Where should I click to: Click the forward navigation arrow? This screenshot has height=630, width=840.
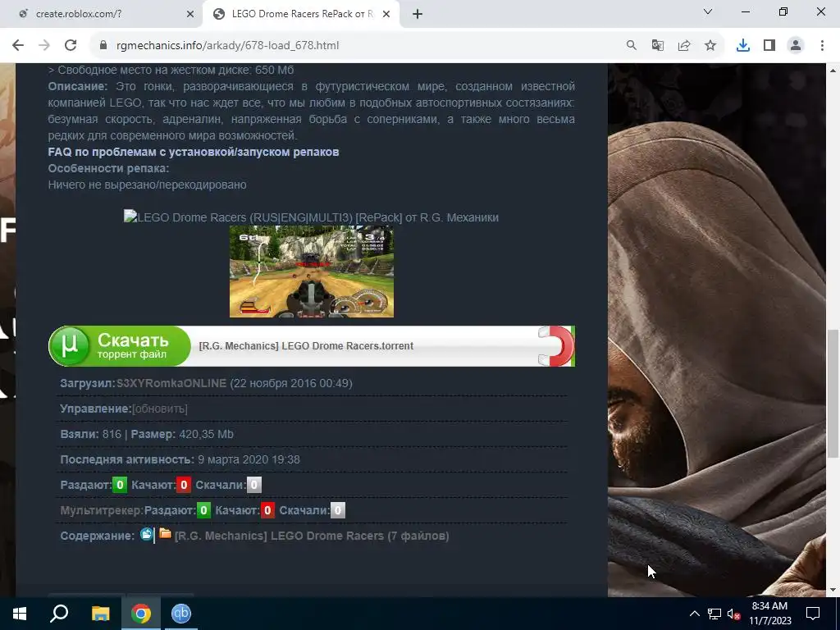tap(44, 46)
